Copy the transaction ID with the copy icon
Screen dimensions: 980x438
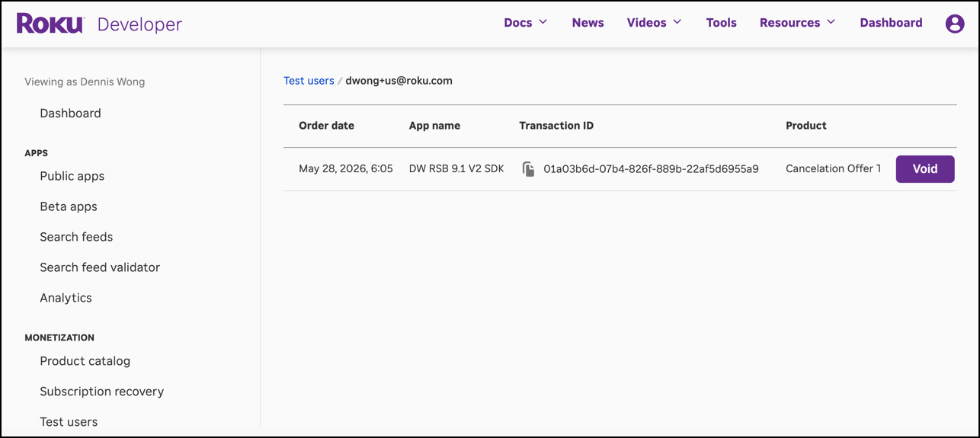(528, 169)
